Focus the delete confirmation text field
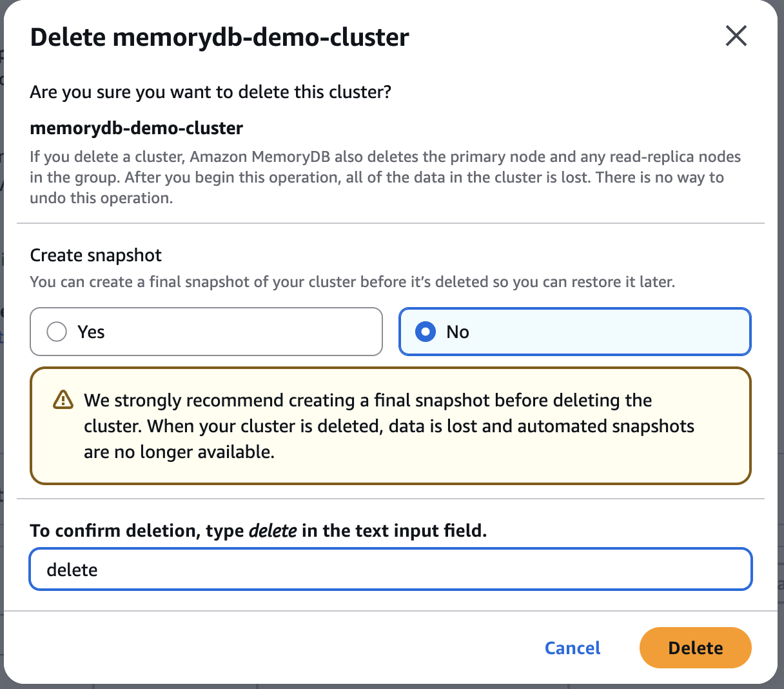The width and height of the screenshot is (784, 689). (x=391, y=569)
